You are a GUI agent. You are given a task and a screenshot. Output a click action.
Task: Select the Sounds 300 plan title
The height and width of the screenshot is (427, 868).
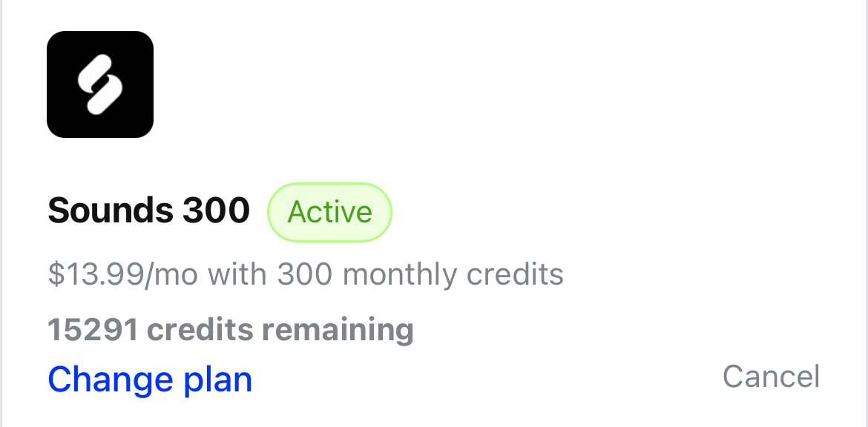[149, 211]
